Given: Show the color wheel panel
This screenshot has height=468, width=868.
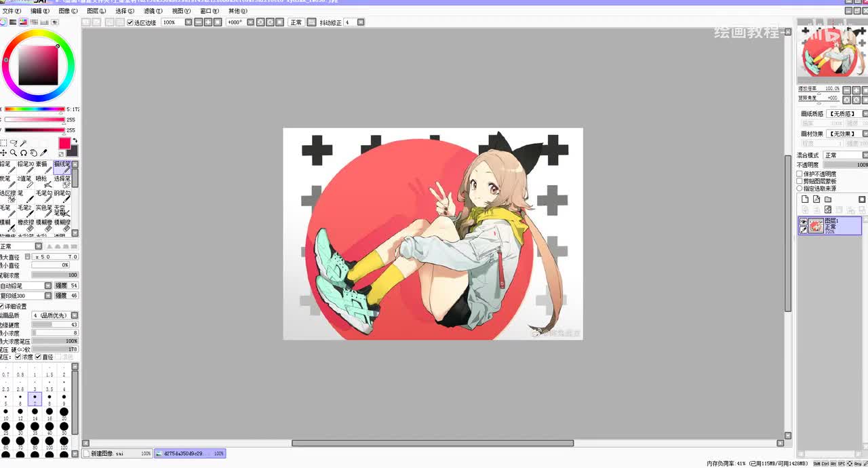Looking at the screenshot, I should click(3, 22).
